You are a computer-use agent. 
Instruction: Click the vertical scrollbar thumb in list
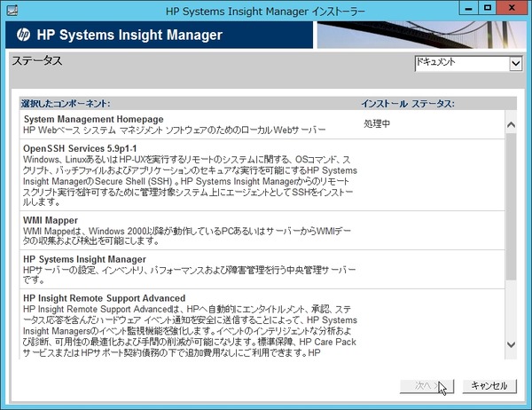(x=511, y=207)
